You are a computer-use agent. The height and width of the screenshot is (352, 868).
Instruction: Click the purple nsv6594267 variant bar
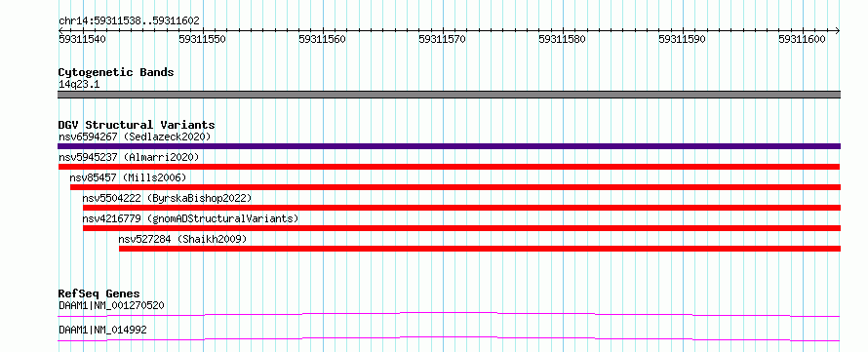pyautogui.click(x=449, y=146)
